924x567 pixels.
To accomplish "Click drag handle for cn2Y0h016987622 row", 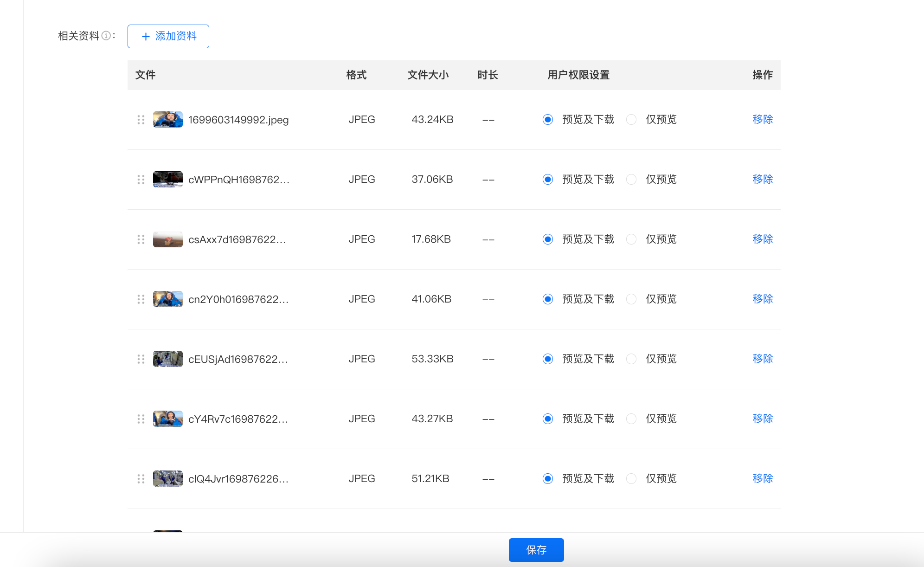I will point(141,299).
